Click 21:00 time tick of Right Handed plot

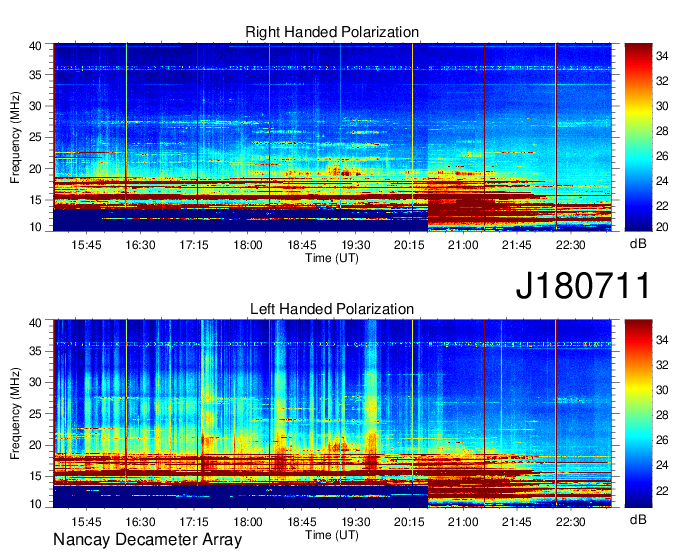point(463,245)
